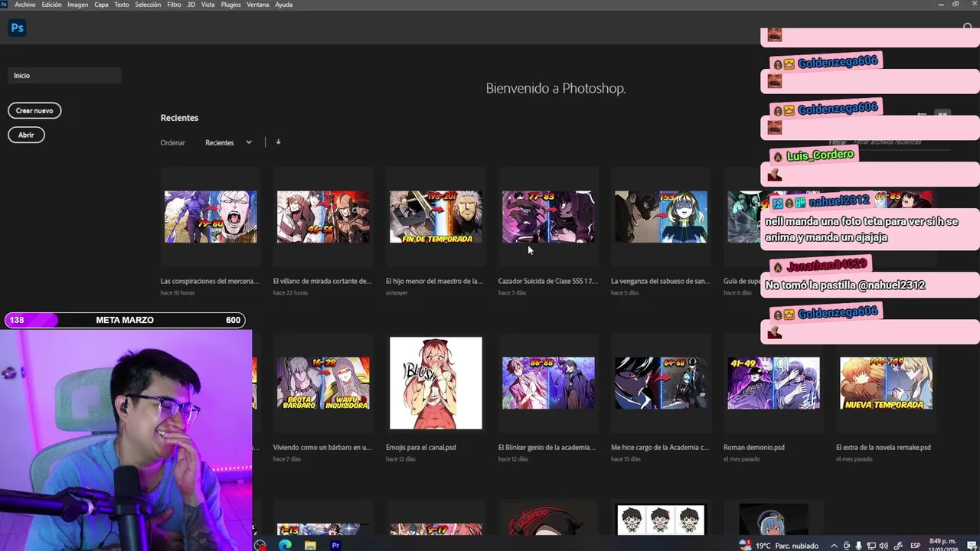Open Adobe Premiere Pro from the taskbar
Image resolution: width=980 pixels, height=551 pixels.
coord(335,546)
